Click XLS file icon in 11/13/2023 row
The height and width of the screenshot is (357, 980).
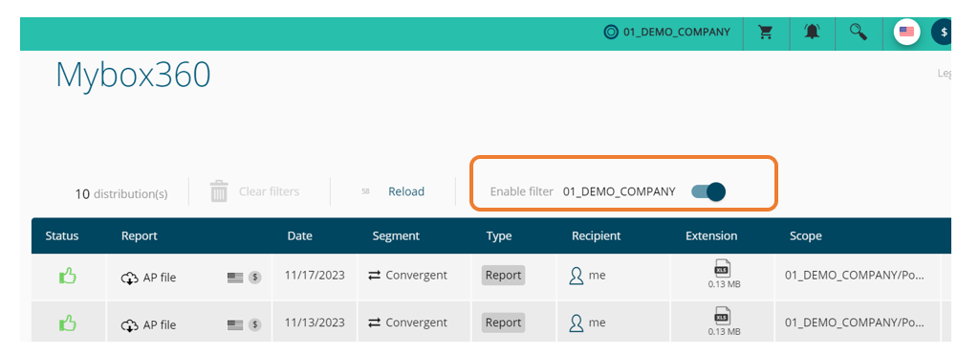point(723,317)
